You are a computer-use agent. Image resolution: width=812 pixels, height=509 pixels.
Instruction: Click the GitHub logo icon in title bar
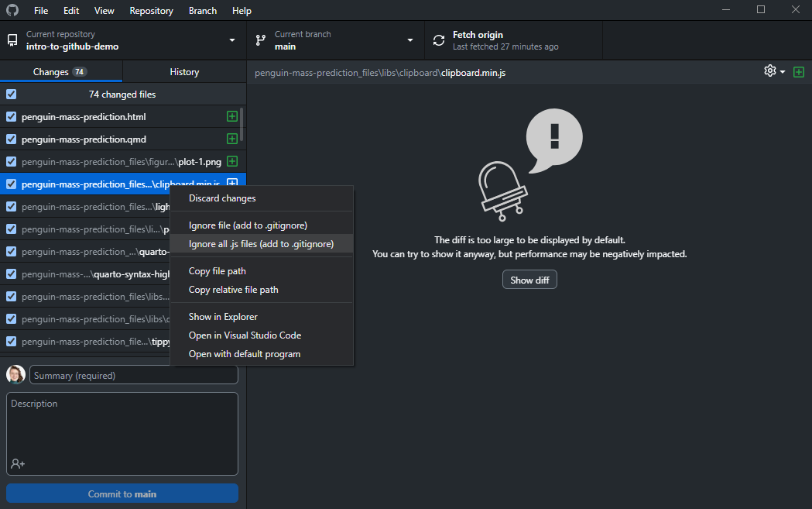click(12, 11)
